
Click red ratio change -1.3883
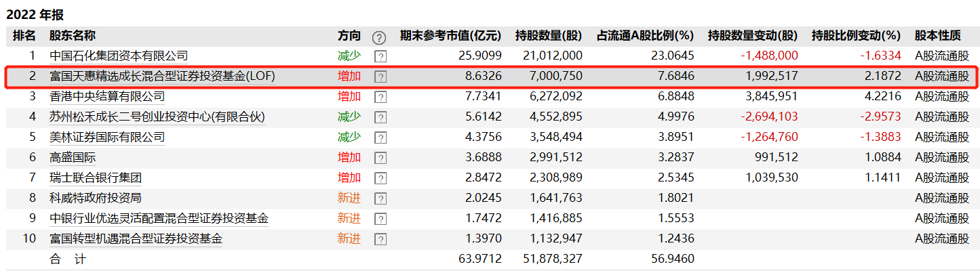point(880,137)
